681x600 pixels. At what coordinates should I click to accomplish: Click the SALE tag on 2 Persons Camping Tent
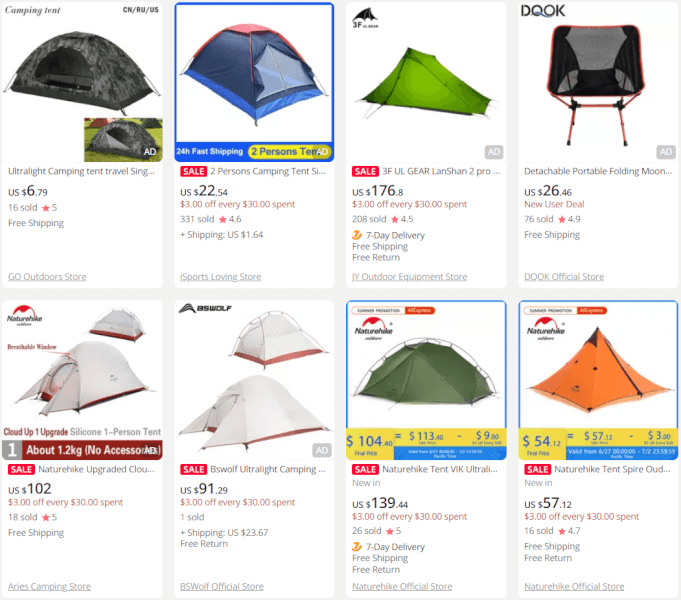pos(193,171)
